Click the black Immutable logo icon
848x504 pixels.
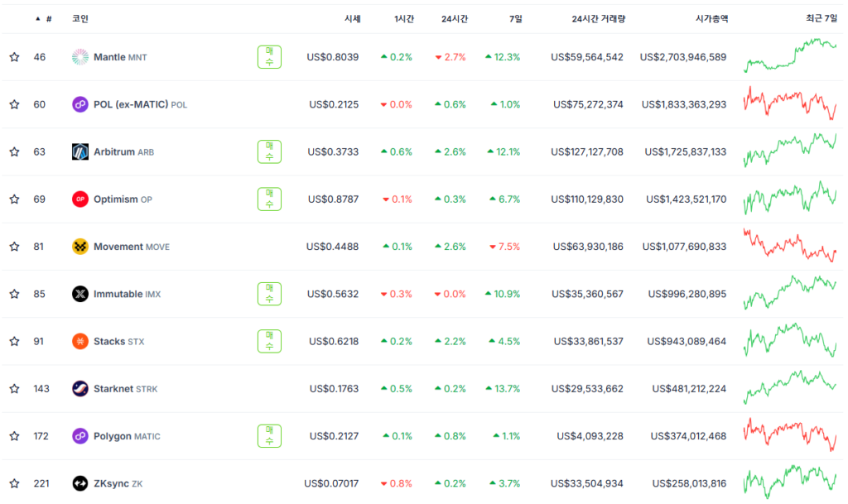80,294
